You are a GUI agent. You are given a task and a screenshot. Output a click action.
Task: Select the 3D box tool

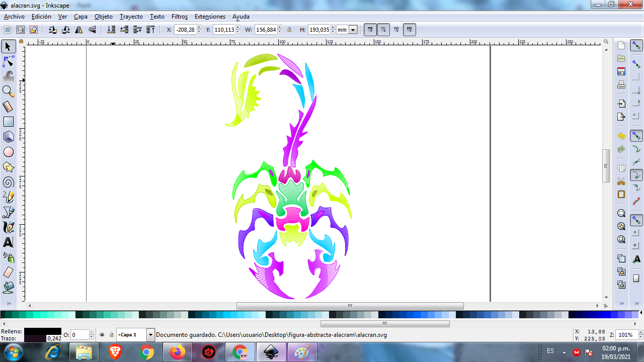point(8,137)
